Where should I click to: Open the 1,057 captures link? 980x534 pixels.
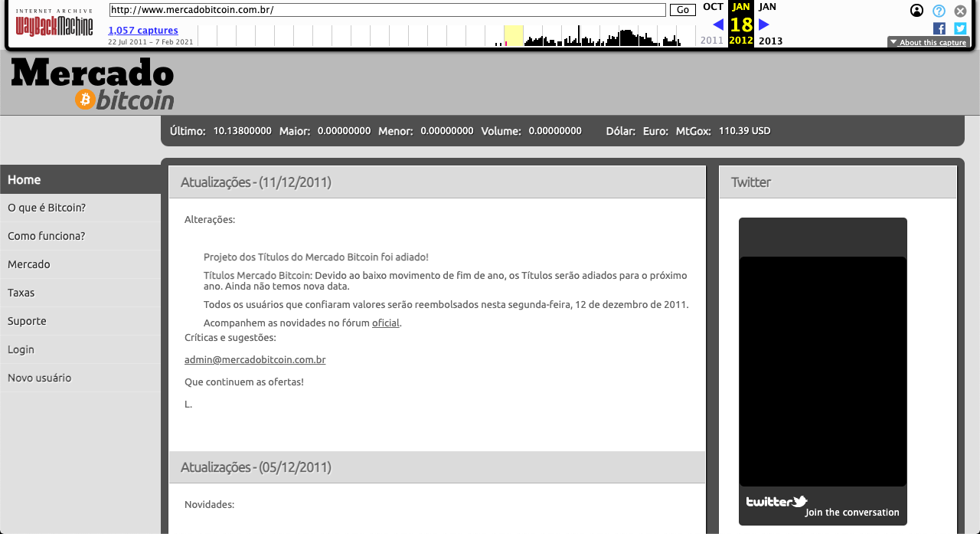[x=143, y=31]
